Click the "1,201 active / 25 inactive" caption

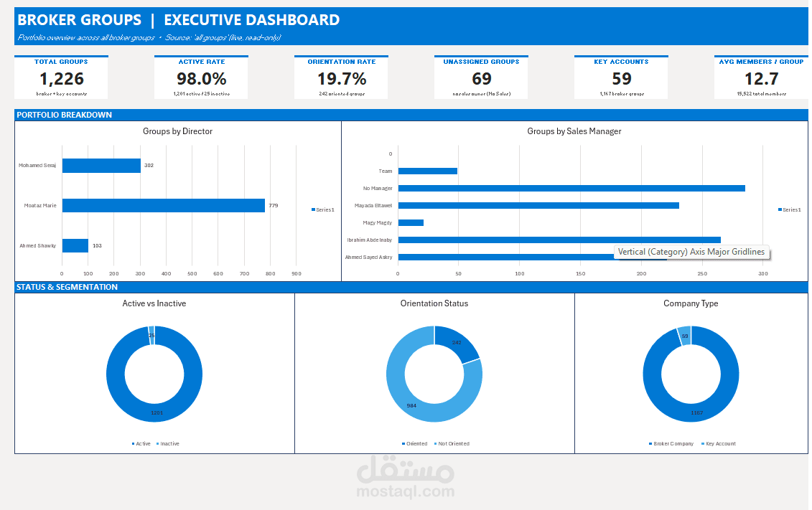[202, 94]
